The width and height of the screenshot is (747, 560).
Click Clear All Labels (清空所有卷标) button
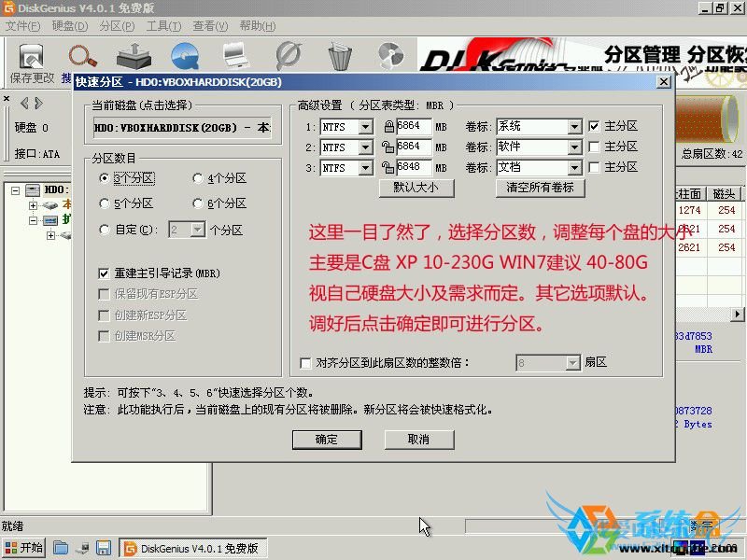coord(540,188)
